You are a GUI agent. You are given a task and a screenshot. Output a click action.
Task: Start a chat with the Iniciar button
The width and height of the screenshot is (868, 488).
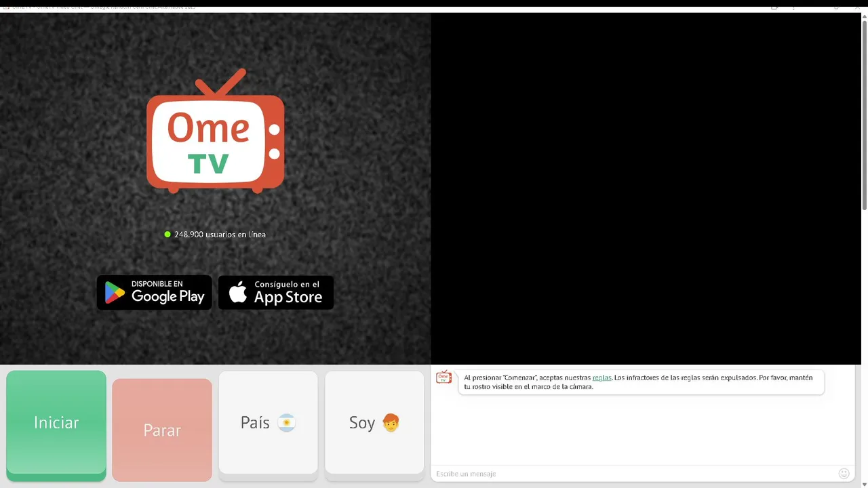pyautogui.click(x=56, y=426)
